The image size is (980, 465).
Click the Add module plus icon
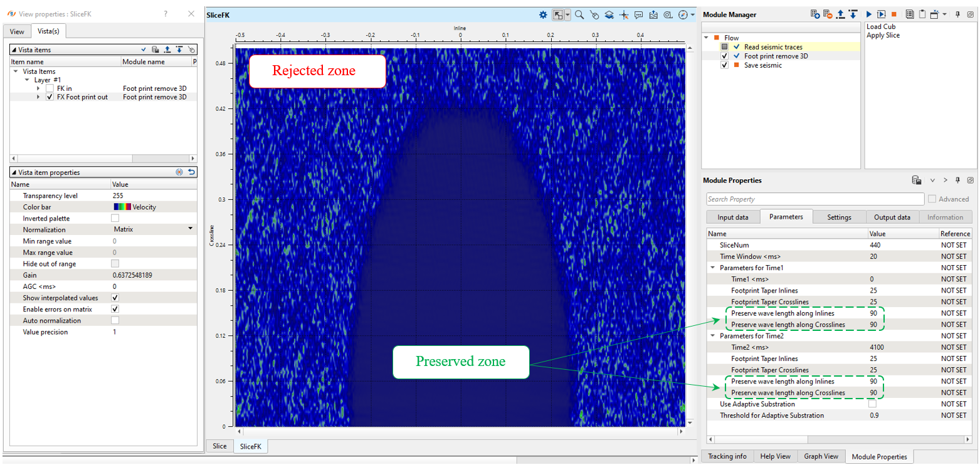tap(815, 14)
